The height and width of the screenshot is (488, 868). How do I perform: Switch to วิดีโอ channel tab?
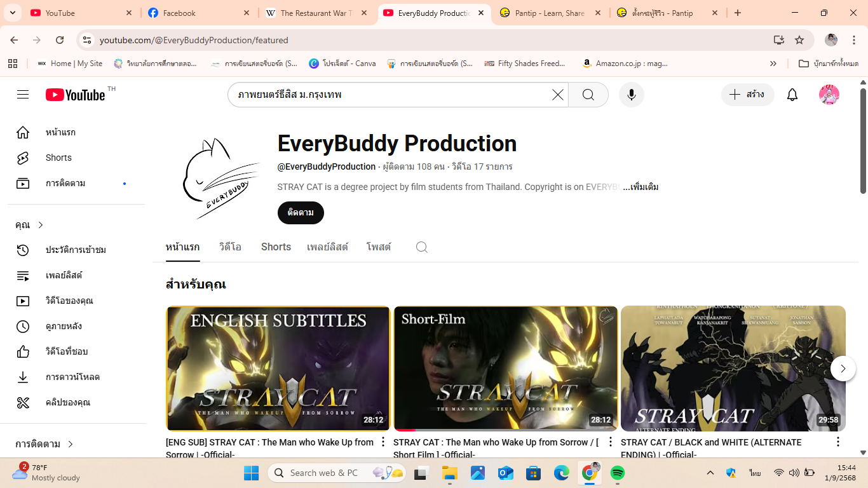click(x=230, y=247)
